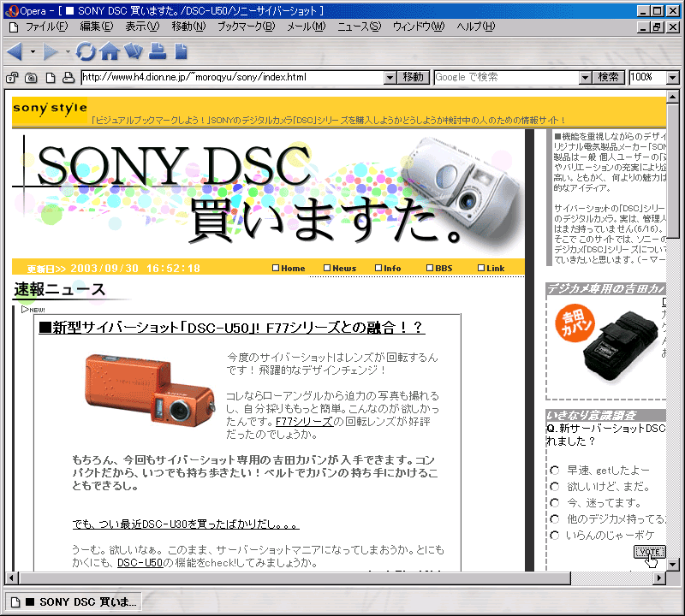The height and width of the screenshot is (616, 685).
Task: Toggle image loading camera icon
Action: tap(31, 78)
